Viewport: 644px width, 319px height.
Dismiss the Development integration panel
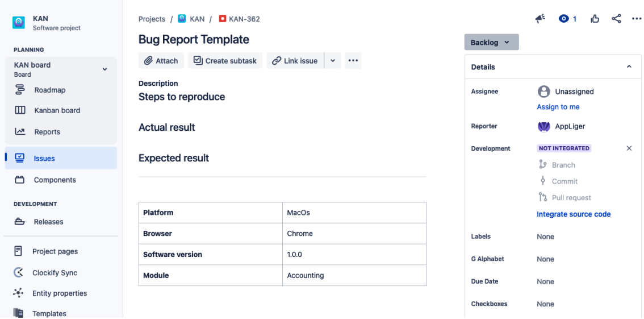629,148
